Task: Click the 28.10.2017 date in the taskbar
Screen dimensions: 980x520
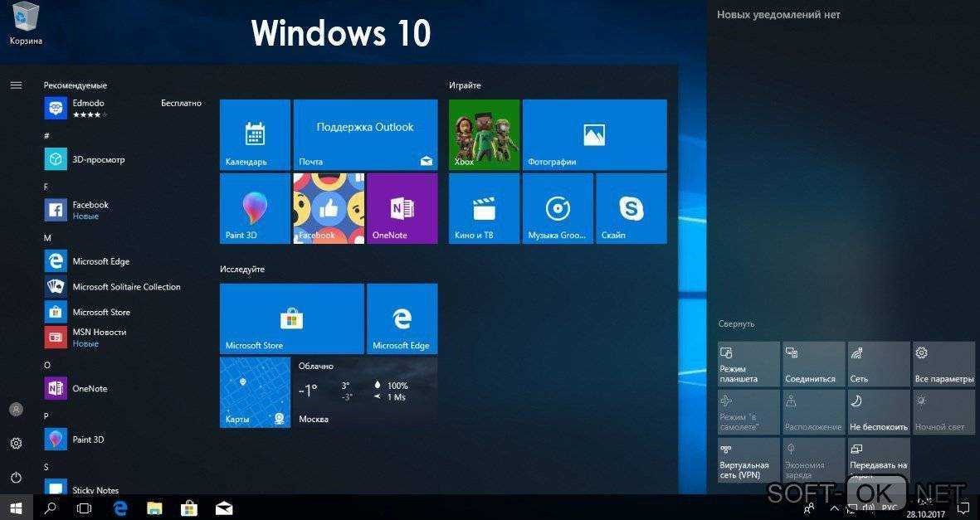Action: click(925, 513)
